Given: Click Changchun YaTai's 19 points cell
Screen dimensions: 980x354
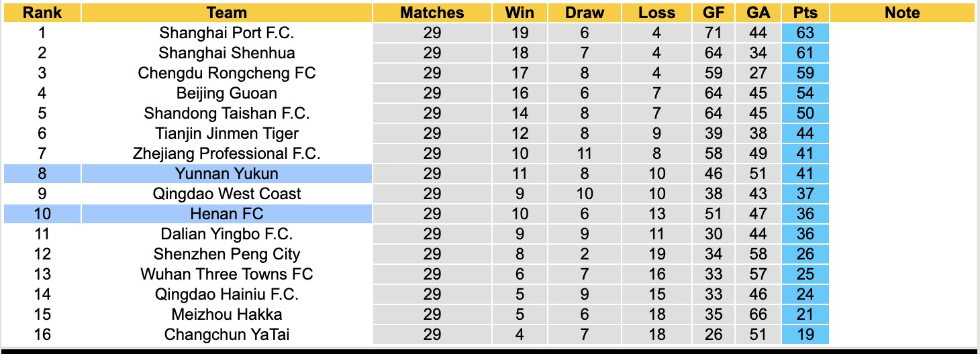Looking at the screenshot, I should [x=805, y=335].
